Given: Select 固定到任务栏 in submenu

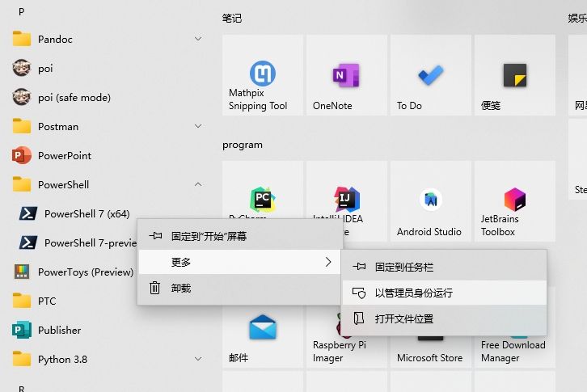Looking at the screenshot, I should [444, 267].
